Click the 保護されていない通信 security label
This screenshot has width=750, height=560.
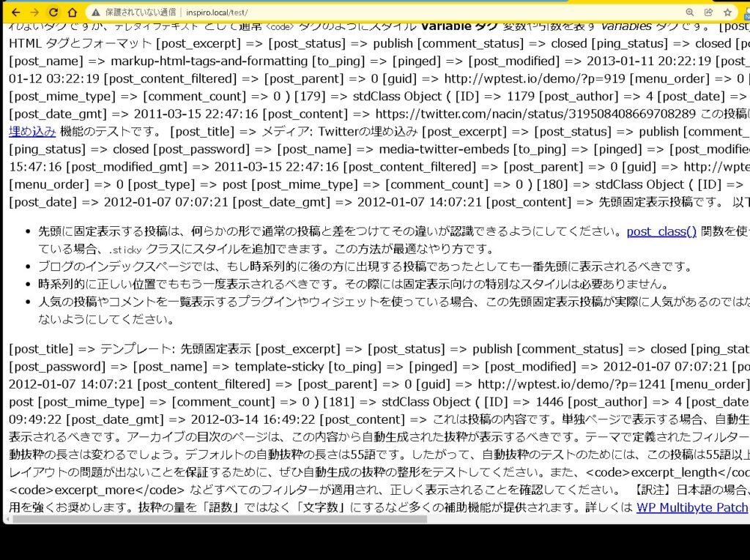[141, 12]
